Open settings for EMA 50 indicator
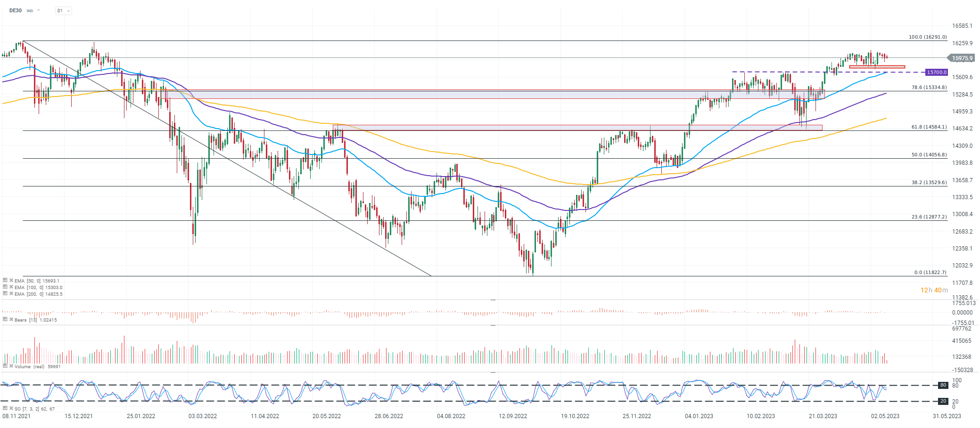980x428 pixels. click(5, 281)
